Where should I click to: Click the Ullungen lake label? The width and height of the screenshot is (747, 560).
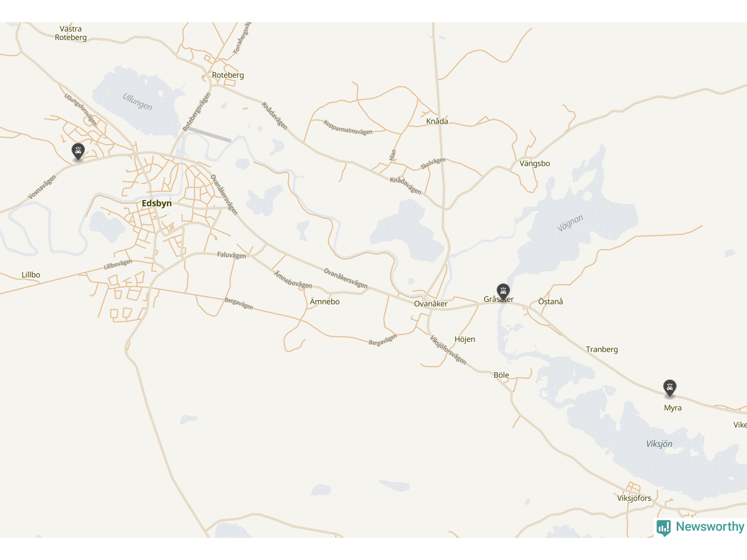pyautogui.click(x=138, y=102)
